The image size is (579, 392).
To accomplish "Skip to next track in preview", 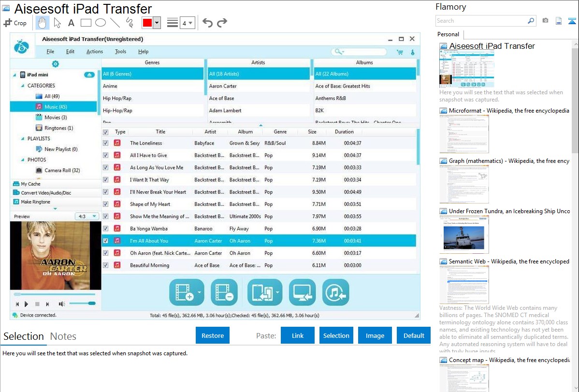I will pos(47,304).
